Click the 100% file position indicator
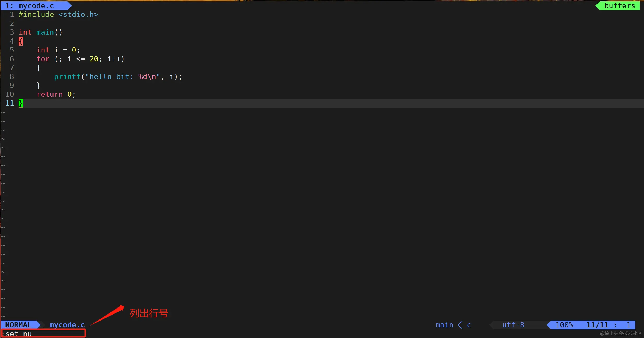 pos(564,325)
